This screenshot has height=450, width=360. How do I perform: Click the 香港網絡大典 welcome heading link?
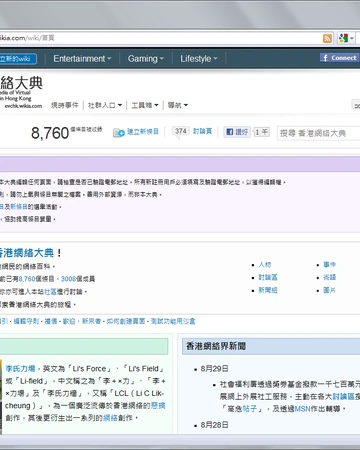pos(27,253)
